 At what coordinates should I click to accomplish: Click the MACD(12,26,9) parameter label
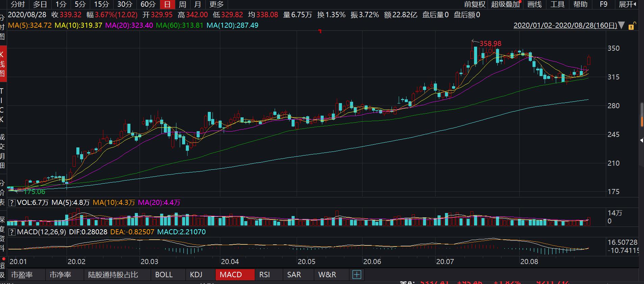(42, 232)
